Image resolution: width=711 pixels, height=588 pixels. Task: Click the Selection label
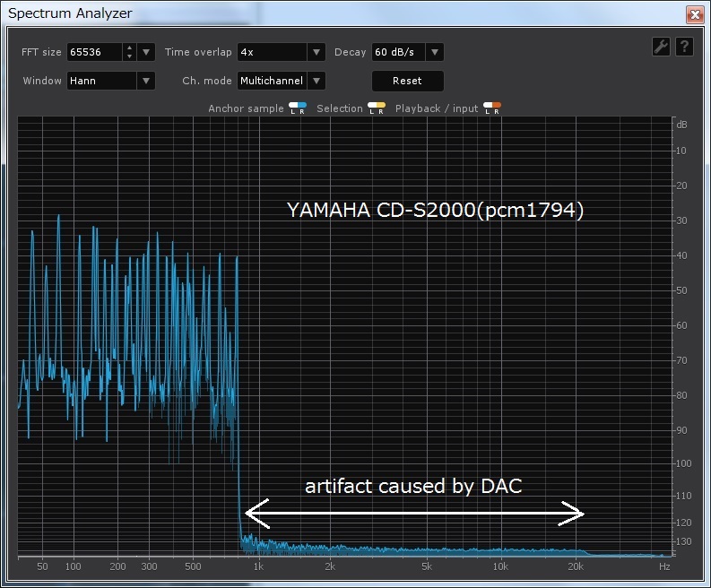pyautogui.click(x=340, y=108)
